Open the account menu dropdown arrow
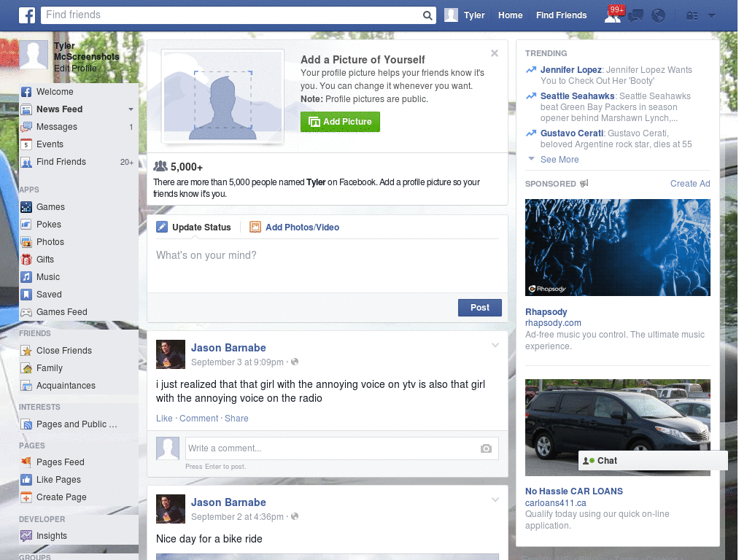The image size is (747, 560). 712,16
